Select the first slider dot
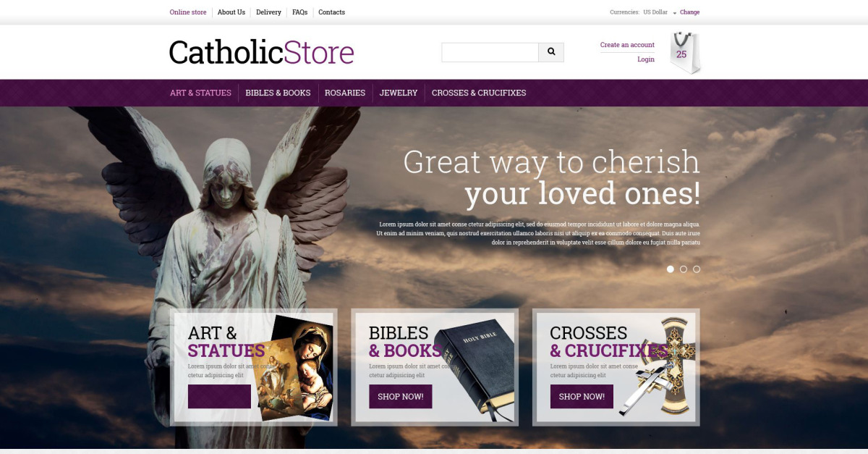The height and width of the screenshot is (454, 868). pos(671,269)
